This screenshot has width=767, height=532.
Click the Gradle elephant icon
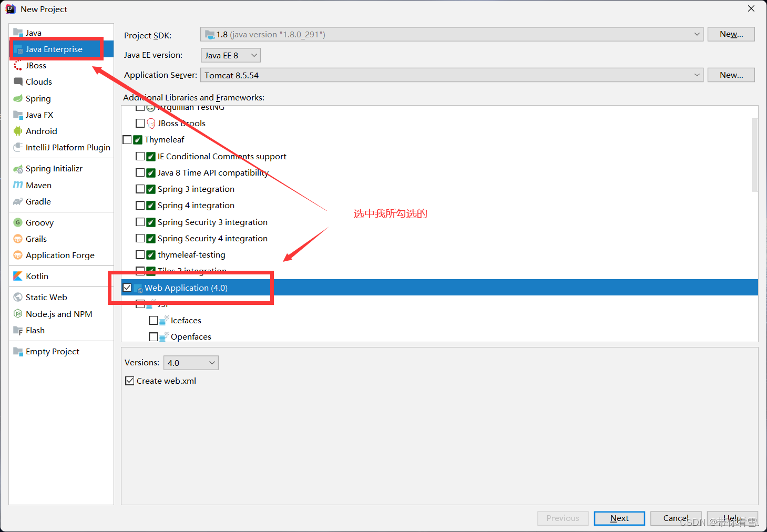tap(18, 201)
